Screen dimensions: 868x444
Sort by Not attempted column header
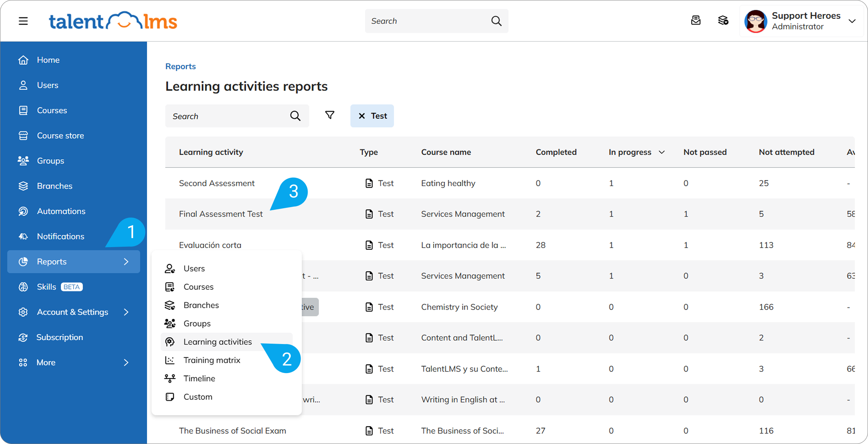pyautogui.click(x=787, y=152)
